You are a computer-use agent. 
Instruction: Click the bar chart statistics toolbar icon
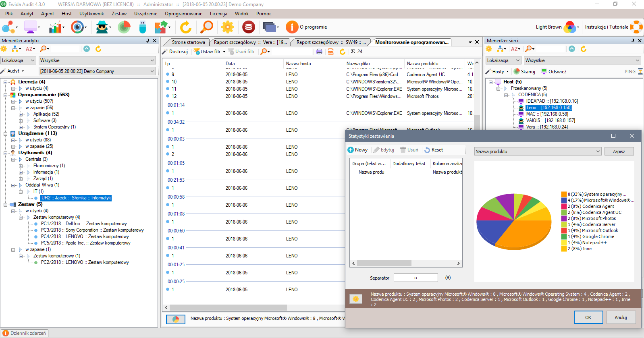[56, 27]
